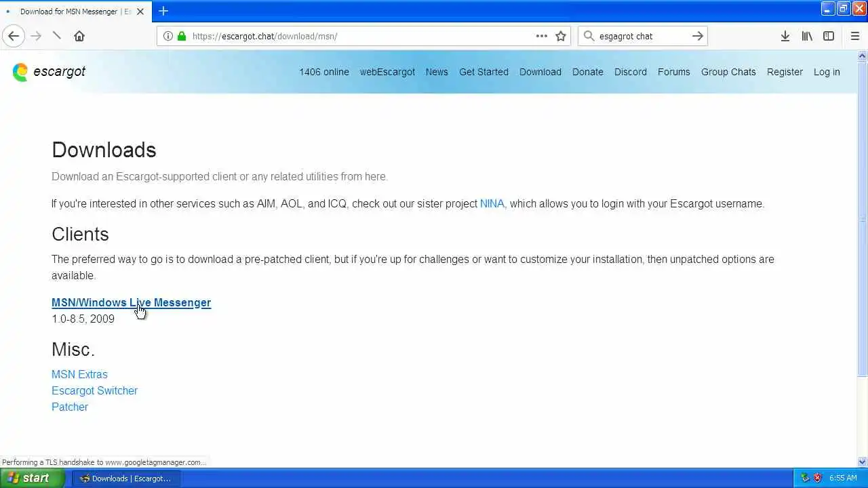Click the page vertical scrollbar thumb
Image resolution: width=868 pixels, height=488 pixels.
(863, 218)
